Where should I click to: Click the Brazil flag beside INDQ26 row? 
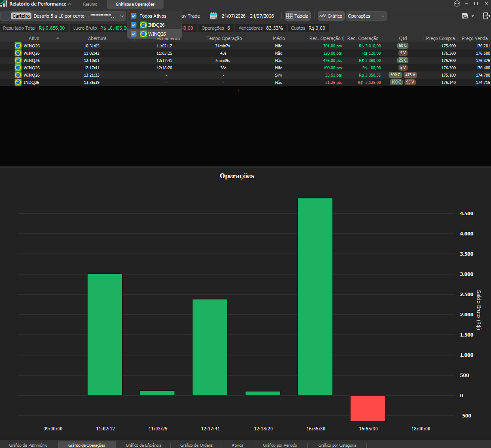coord(18,82)
